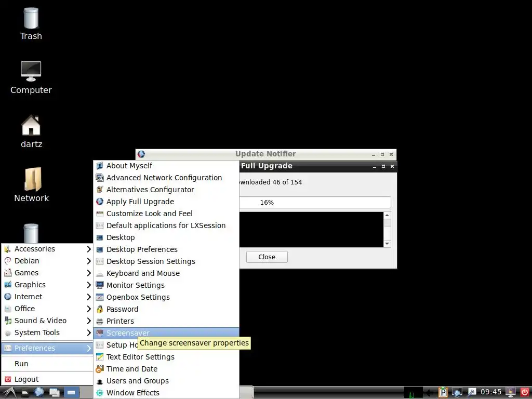Open Default applications for LXSession

click(x=166, y=225)
